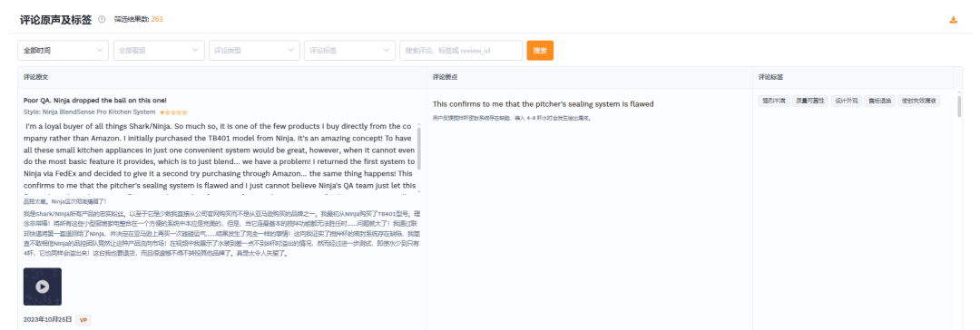Click the review title 'Poor QA. Ninja dropped the ball'
The width and height of the screenshot is (980, 330).
pos(95,100)
